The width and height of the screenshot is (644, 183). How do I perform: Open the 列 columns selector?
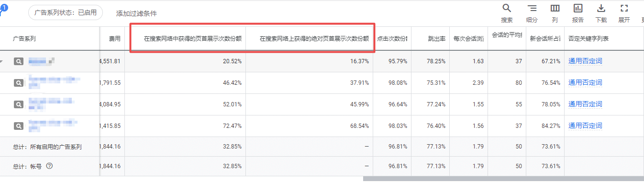point(555,13)
